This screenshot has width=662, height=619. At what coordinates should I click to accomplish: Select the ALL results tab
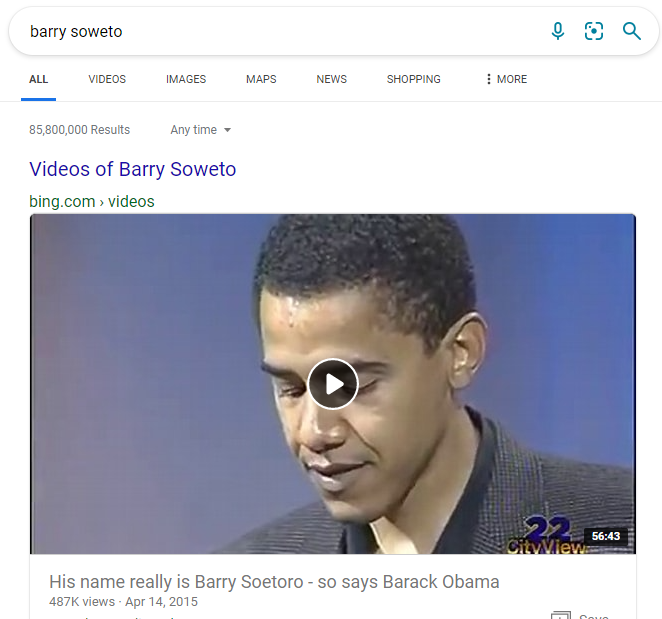click(x=38, y=79)
